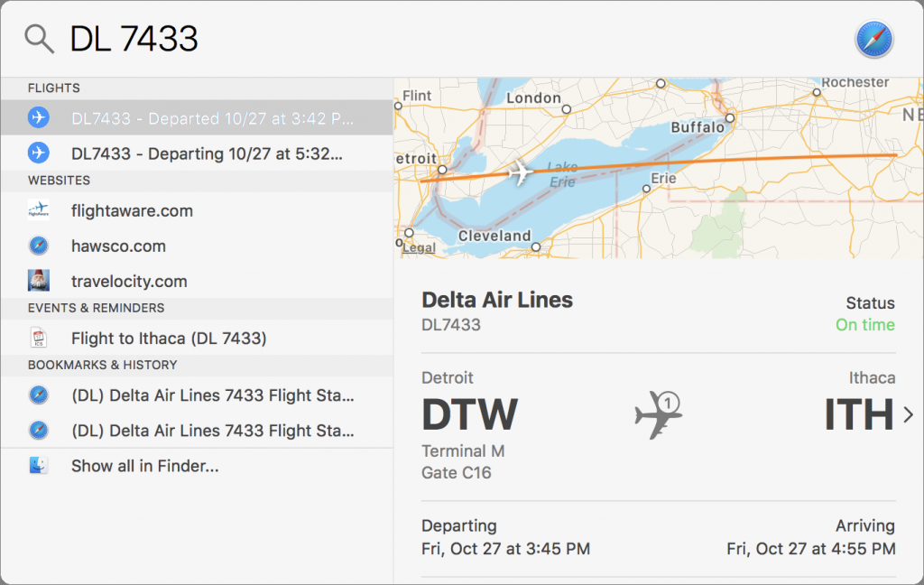Viewport: 924px width, 585px height.
Task: Click the magnifying glass search icon
Action: pos(39,40)
